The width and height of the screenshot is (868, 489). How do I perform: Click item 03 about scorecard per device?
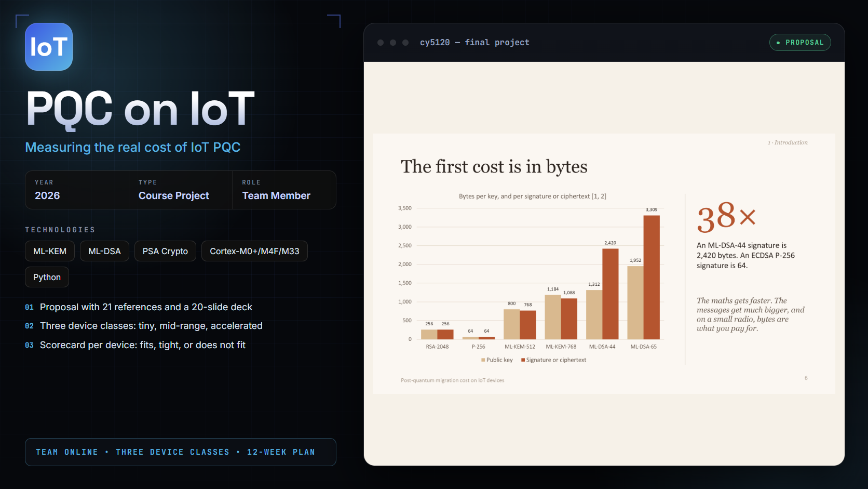click(x=135, y=345)
